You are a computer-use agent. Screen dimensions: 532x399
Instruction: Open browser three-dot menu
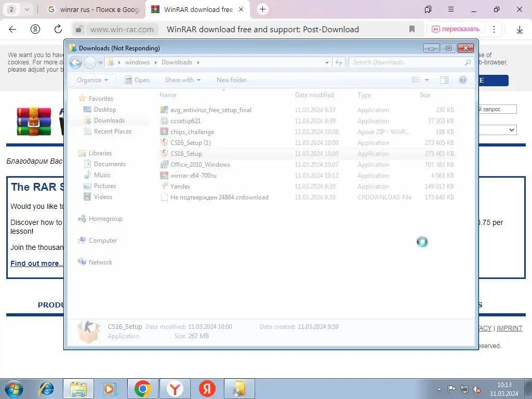494,29
